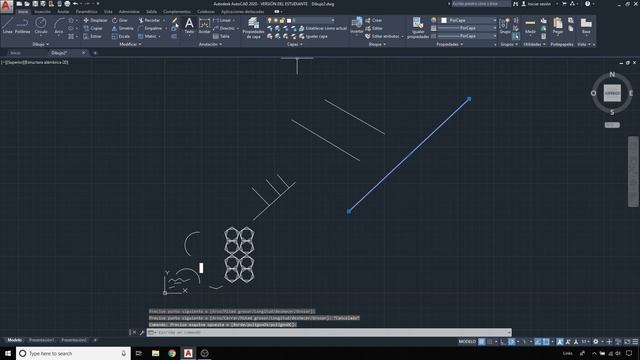Select the Línea drawing tool
Image resolution: width=640 pixels, height=360 pixels.
point(8,25)
